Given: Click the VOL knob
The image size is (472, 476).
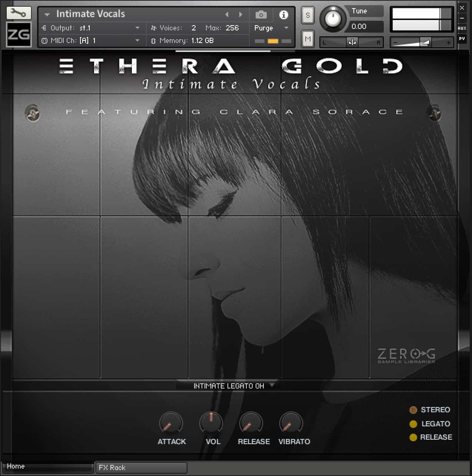Looking at the screenshot, I should [x=211, y=423].
